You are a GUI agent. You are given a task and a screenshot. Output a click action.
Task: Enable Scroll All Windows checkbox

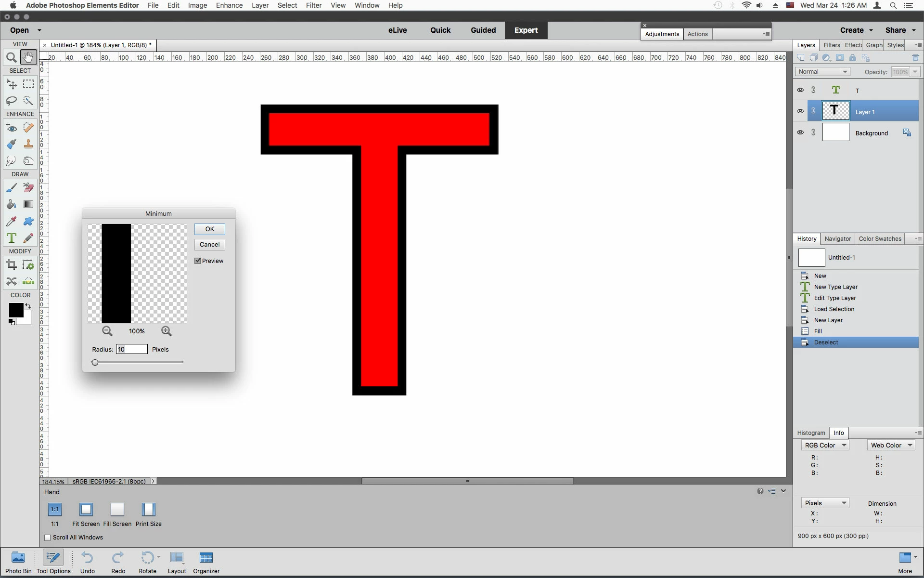point(48,538)
